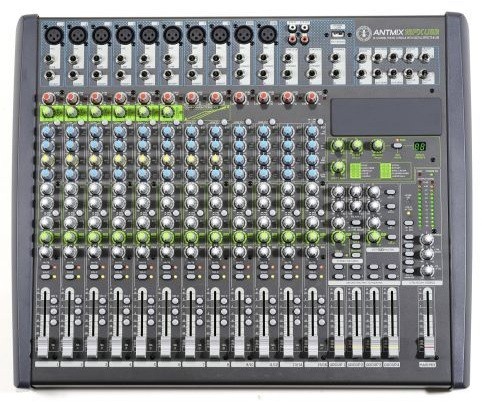Assign channel 5 to groups 1-2 button

(151, 301)
